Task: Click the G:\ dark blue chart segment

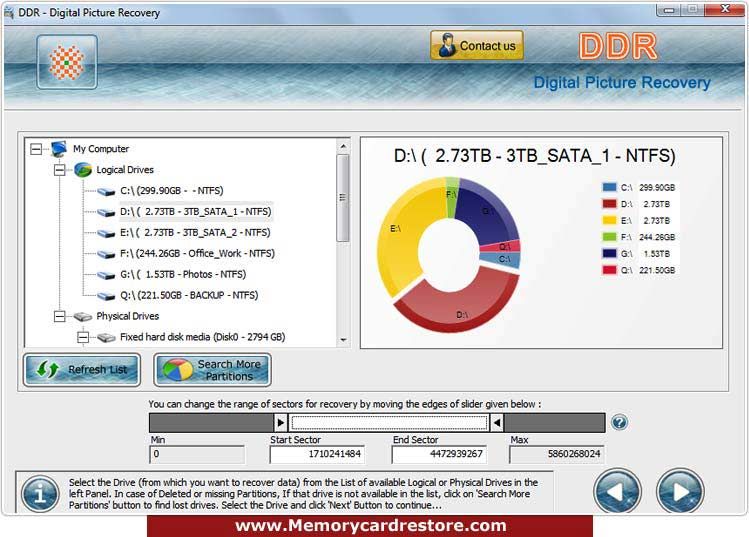Action: (485, 210)
